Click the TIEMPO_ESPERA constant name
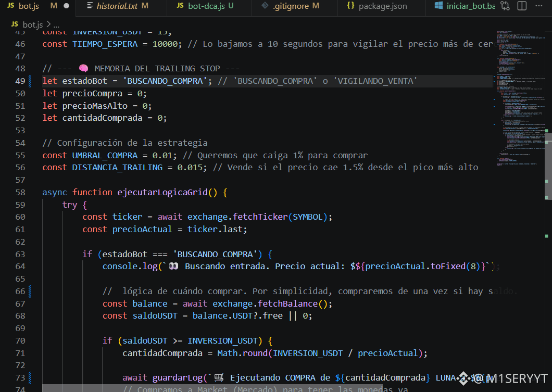 pos(105,44)
